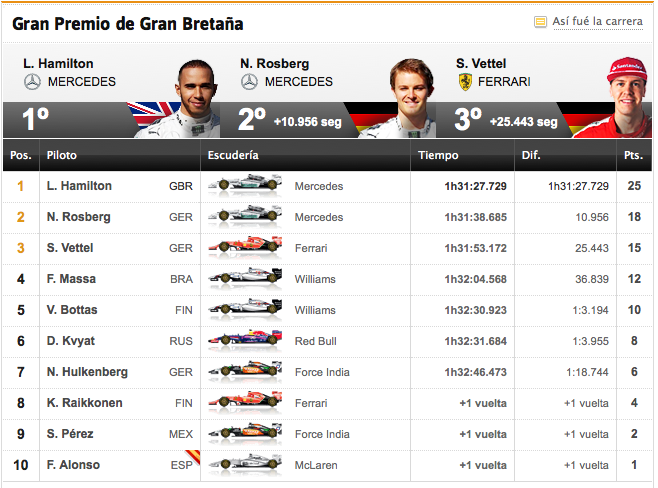
Task: Open driver V. Bottas in the table
Action: [x=72, y=310]
